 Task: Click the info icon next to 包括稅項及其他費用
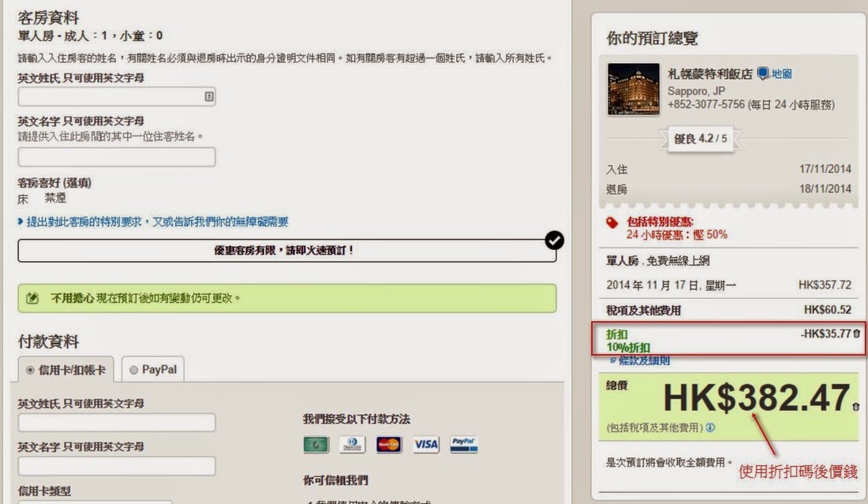[x=710, y=427]
